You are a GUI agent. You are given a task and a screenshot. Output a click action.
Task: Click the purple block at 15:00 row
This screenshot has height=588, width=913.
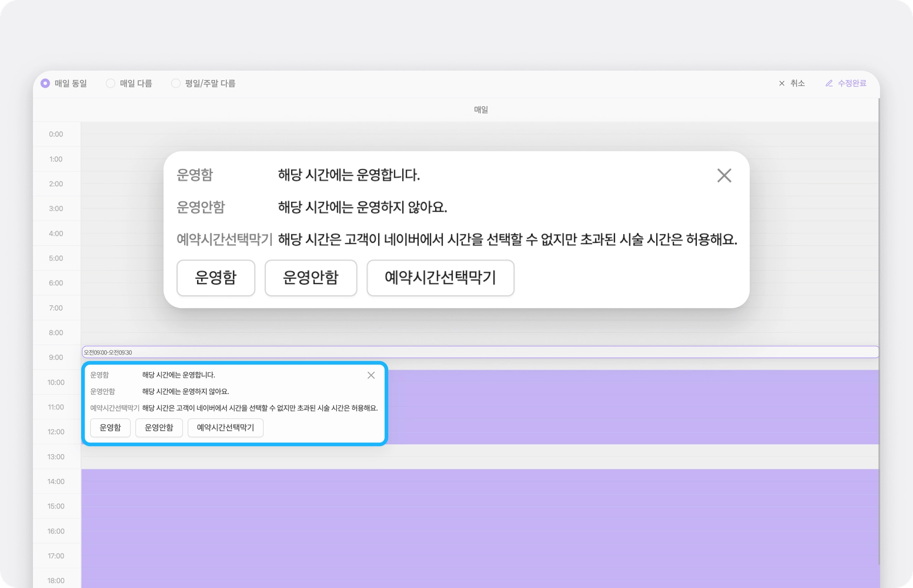[480, 506]
